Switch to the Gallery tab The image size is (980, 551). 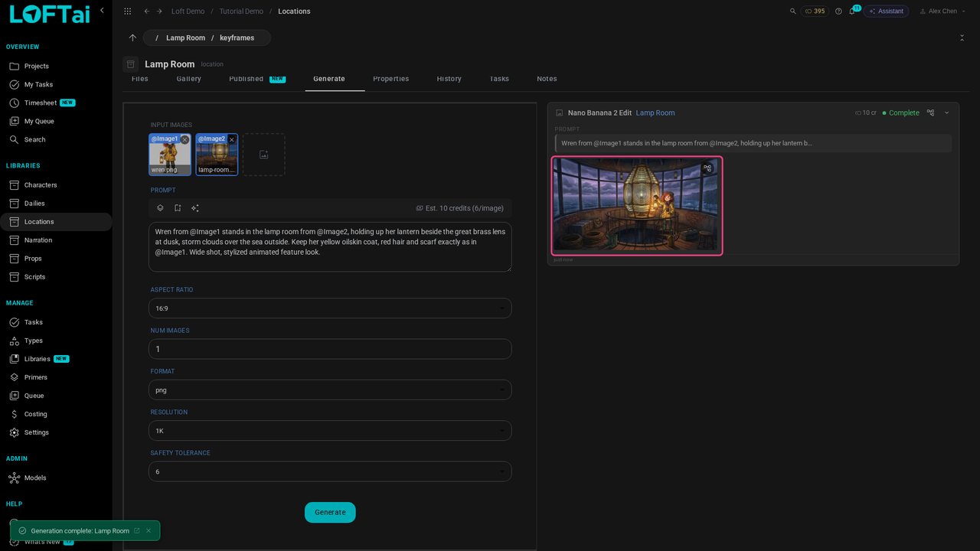point(188,79)
